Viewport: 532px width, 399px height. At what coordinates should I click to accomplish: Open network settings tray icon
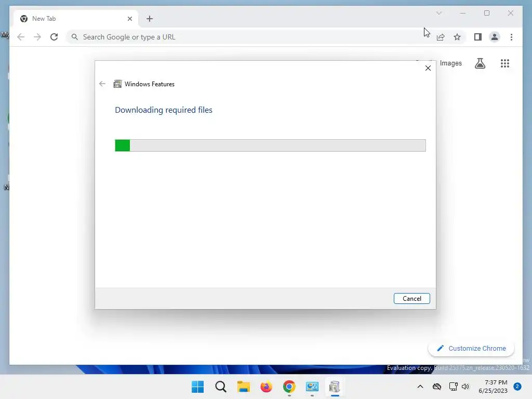(453, 387)
